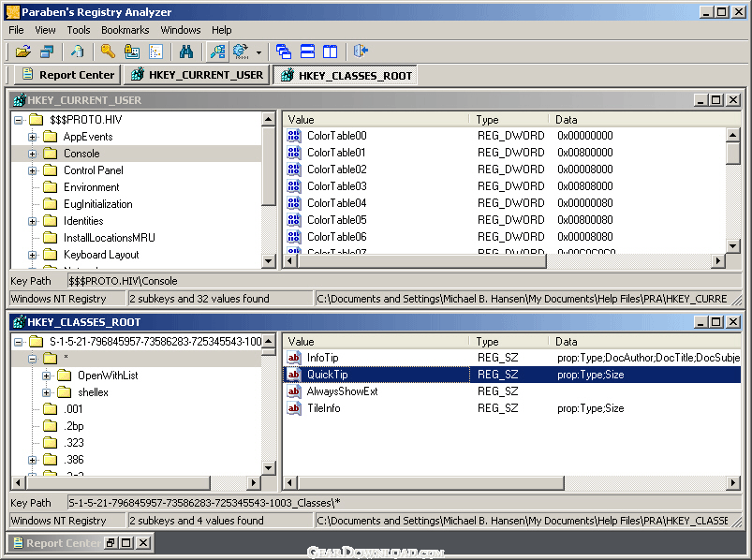Expand the Console key

pos(32,154)
